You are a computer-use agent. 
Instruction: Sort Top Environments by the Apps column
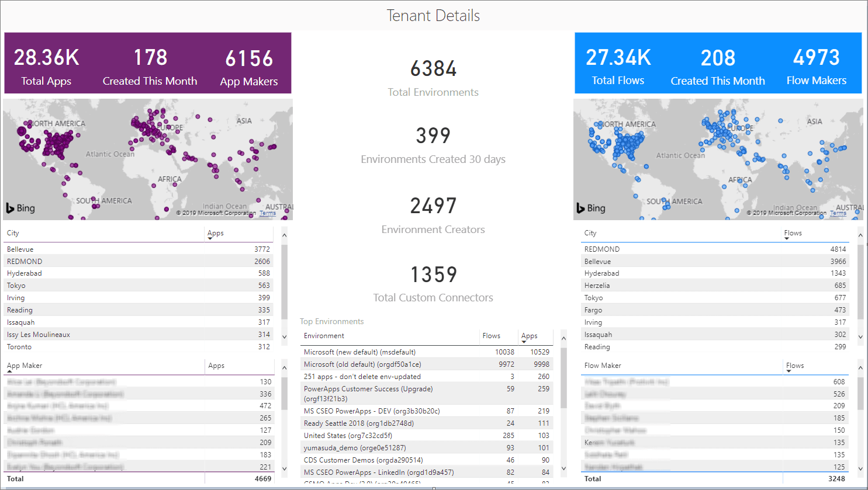click(x=529, y=336)
